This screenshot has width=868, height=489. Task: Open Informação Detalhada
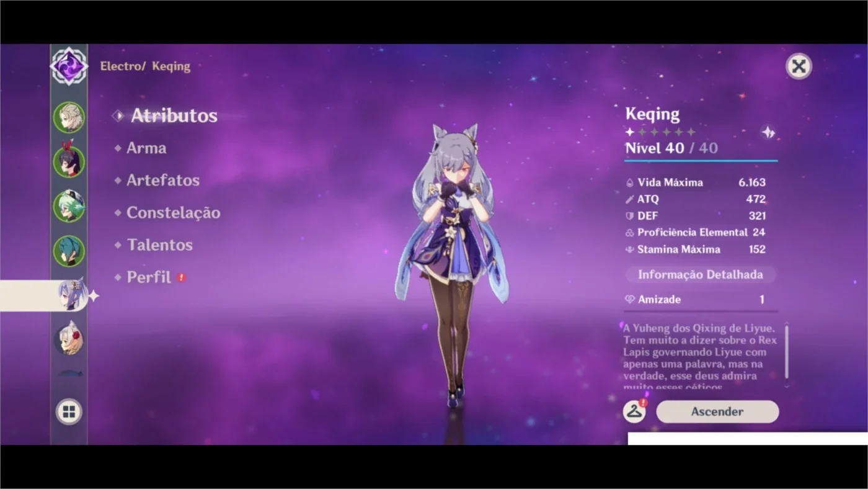701,274
